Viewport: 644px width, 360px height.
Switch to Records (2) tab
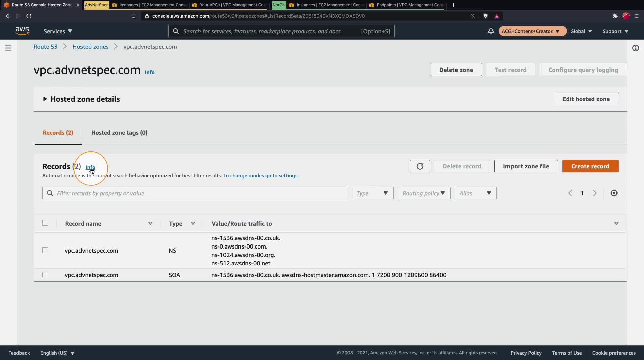click(58, 133)
